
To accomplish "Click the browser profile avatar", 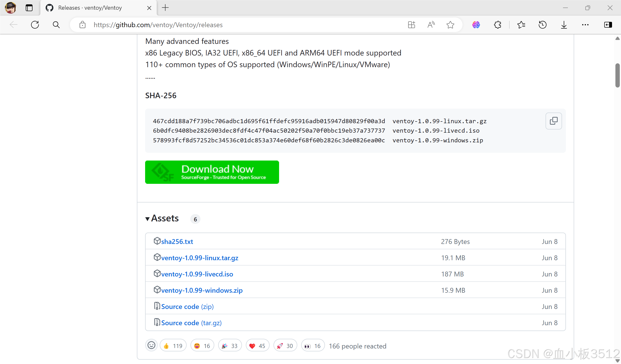I will (x=10, y=8).
